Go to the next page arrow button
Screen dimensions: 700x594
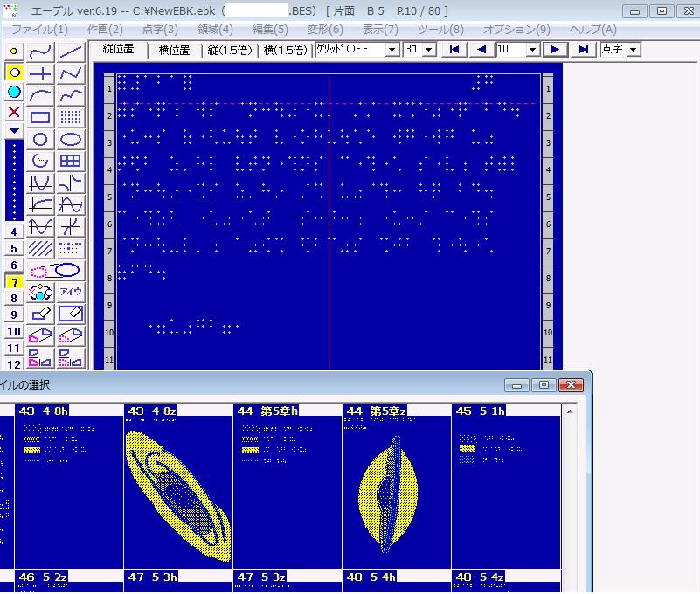554,50
